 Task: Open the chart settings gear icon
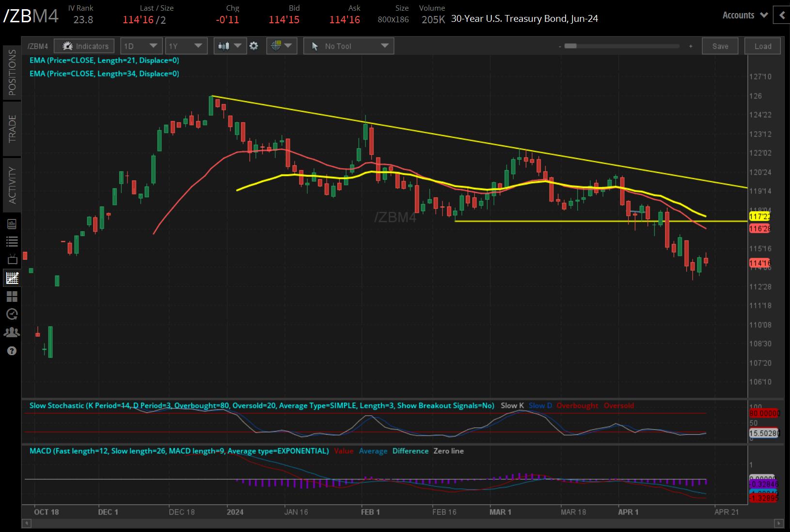pos(254,46)
